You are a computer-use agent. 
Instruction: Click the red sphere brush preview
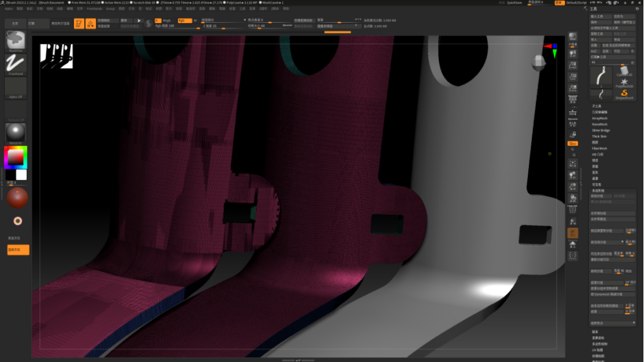[x=17, y=198]
